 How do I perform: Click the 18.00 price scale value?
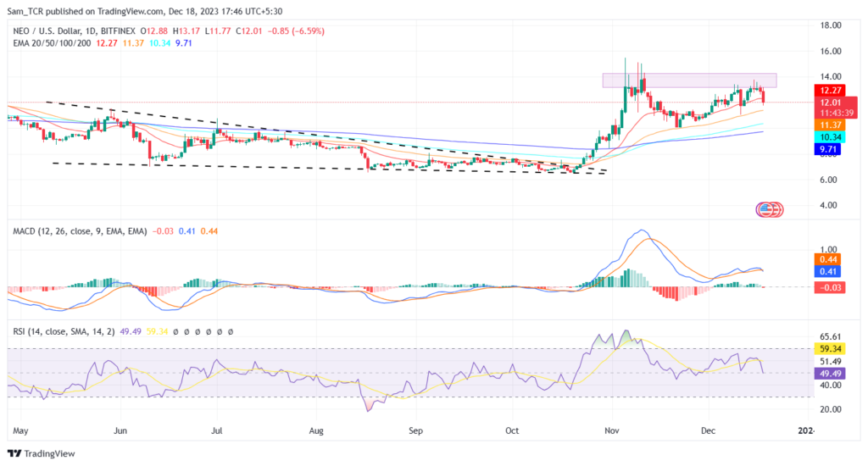pos(831,25)
